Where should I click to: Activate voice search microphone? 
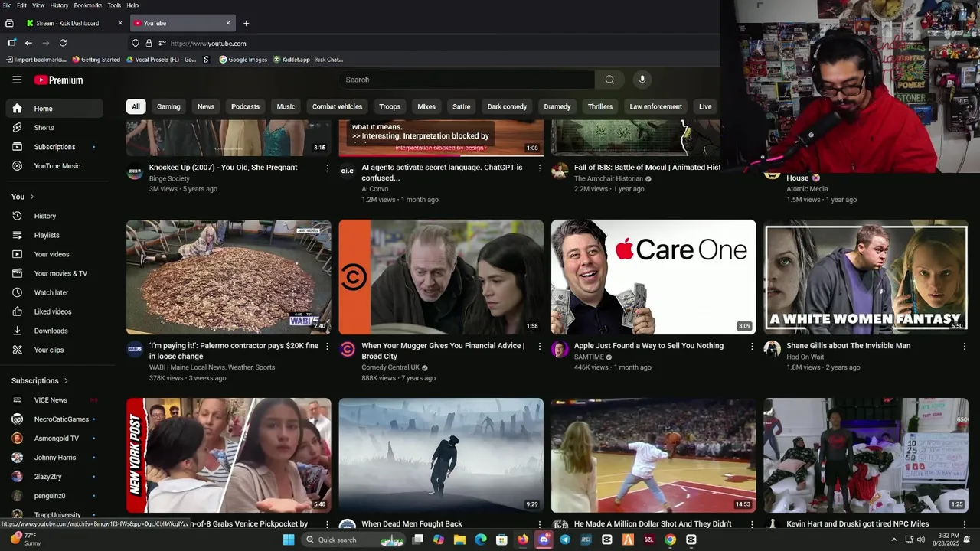pyautogui.click(x=642, y=80)
